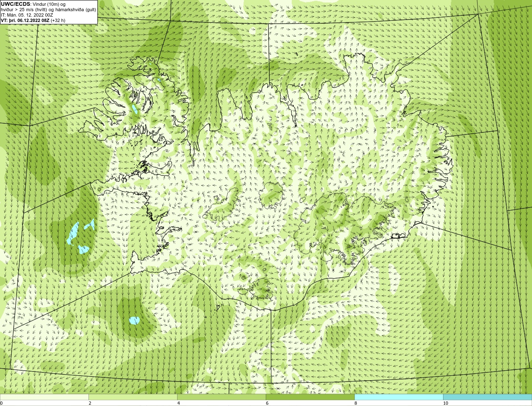Click the '4' label on the color scale

178,403
